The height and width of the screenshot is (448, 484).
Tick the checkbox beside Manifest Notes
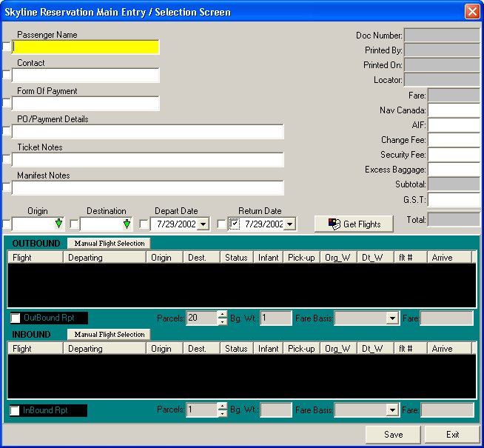coord(7,187)
